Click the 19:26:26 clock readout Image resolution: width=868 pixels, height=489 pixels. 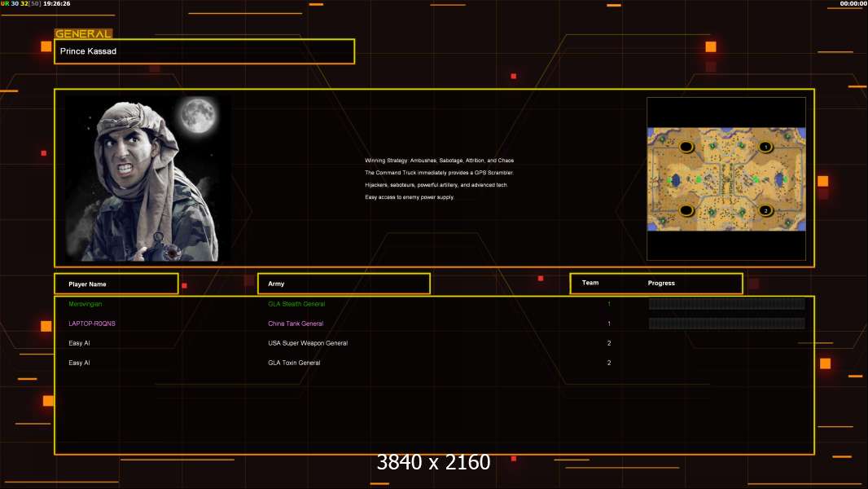point(56,3)
